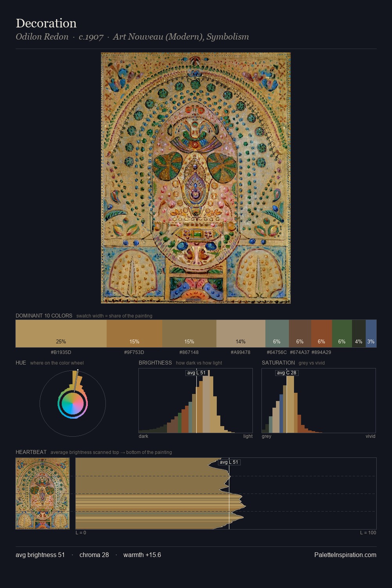392x588 pixels.
Task: Select the dark brown swatch #674A37
Action: coord(300,334)
